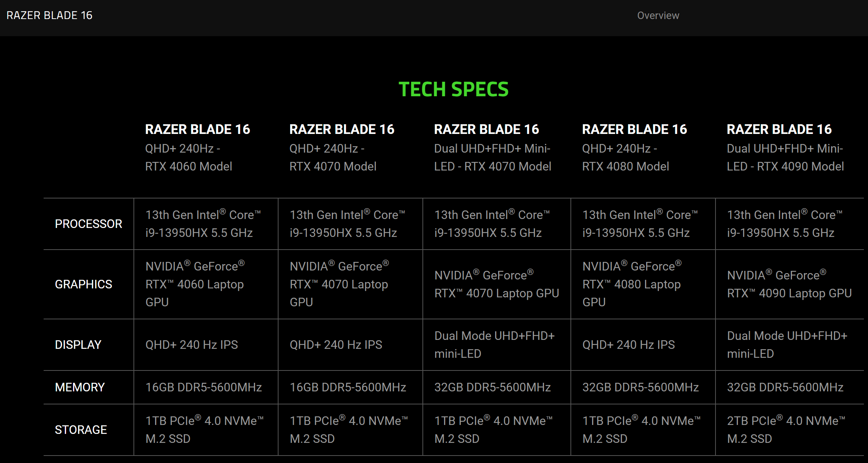Click the RTX 4090 Laptop GPU graphics cell
Image resolution: width=868 pixels, height=463 pixels.
pos(789,284)
